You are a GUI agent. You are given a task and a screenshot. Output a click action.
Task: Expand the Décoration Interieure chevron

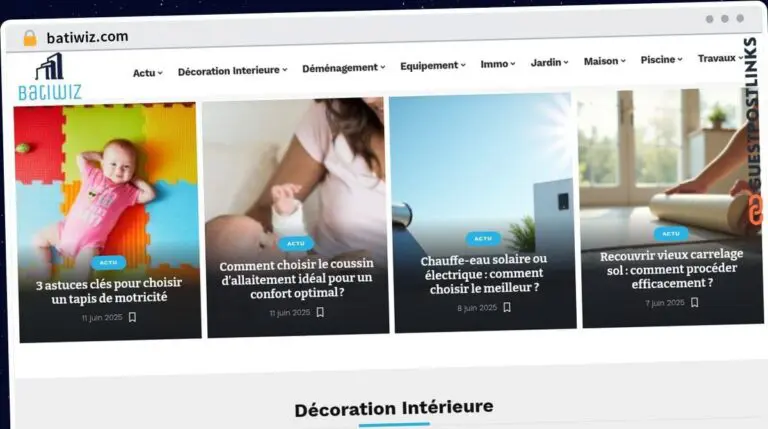(x=285, y=70)
